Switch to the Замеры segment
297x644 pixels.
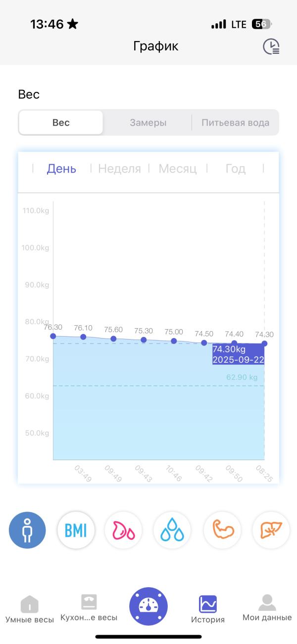pyautogui.click(x=148, y=123)
